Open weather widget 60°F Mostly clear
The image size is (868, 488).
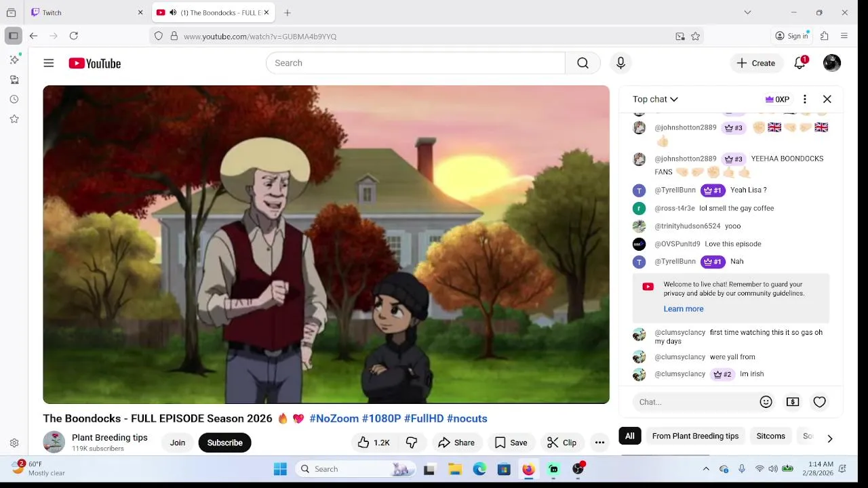pyautogui.click(x=39, y=468)
